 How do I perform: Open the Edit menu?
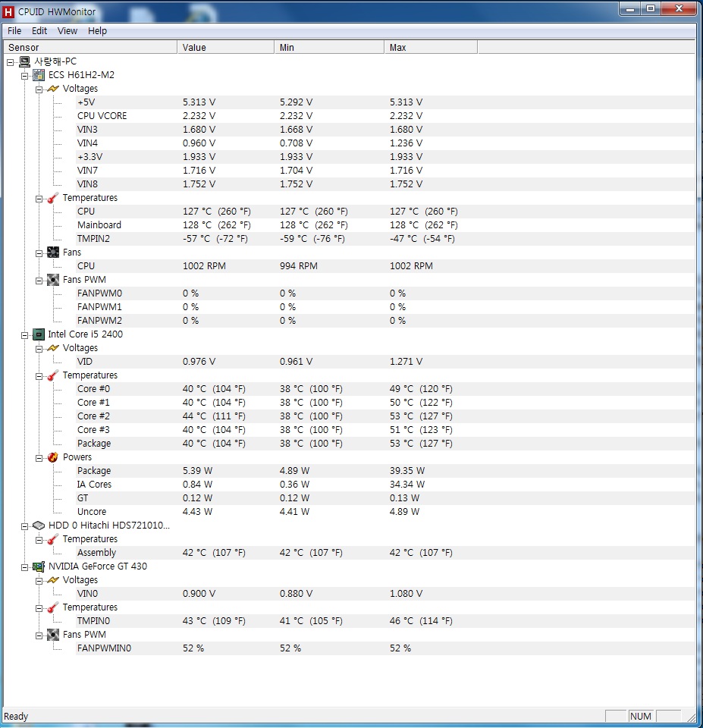39,30
